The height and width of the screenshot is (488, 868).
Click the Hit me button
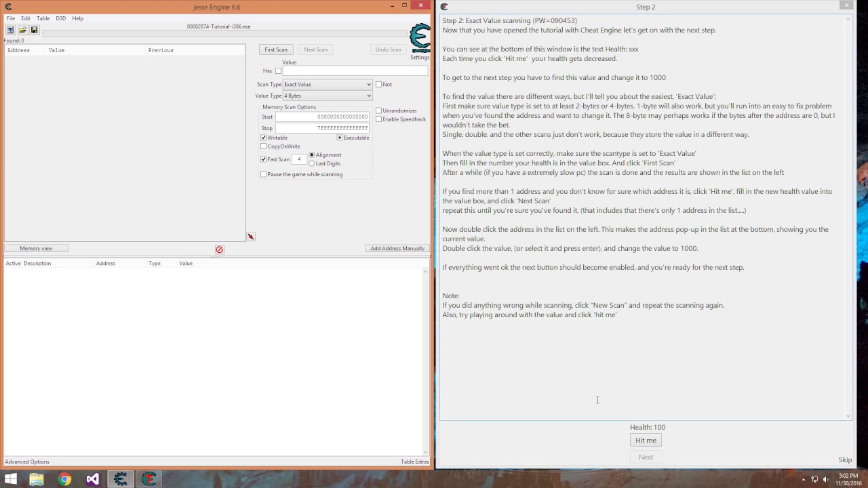pos(646,441)
